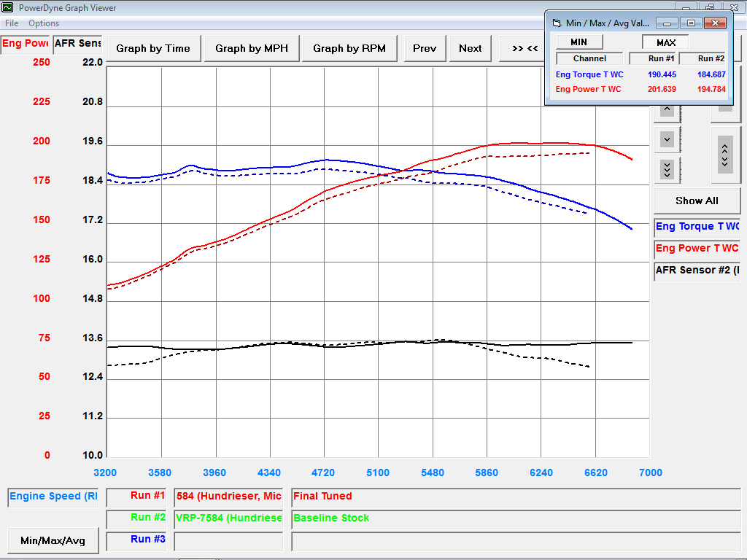Open the File menu

click(12, 23)
